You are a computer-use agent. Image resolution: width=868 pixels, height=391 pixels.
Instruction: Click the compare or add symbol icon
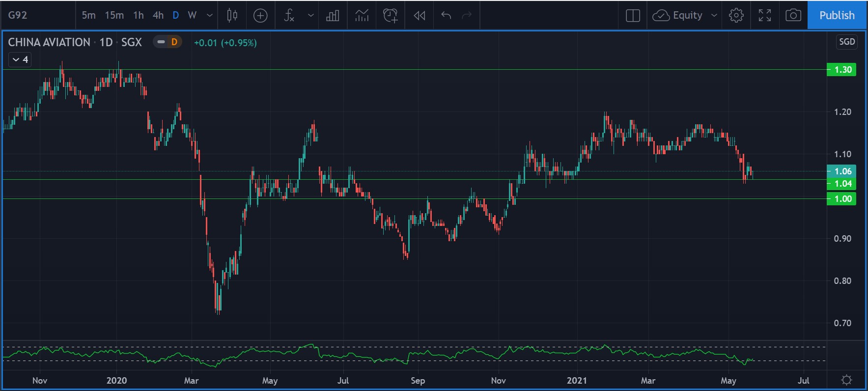[260, 16]
